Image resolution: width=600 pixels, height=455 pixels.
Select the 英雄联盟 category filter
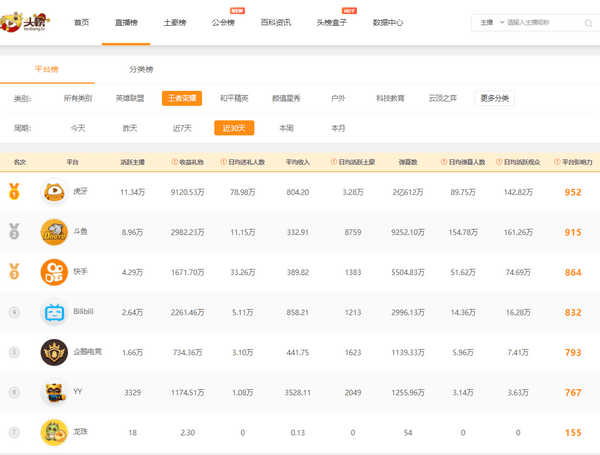tap(130, 98)
